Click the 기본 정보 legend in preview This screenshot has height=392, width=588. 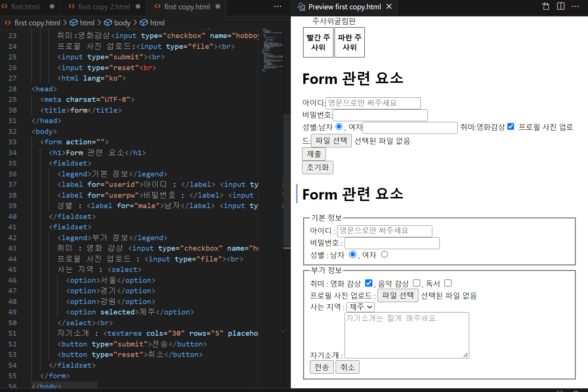pos(326,218)
